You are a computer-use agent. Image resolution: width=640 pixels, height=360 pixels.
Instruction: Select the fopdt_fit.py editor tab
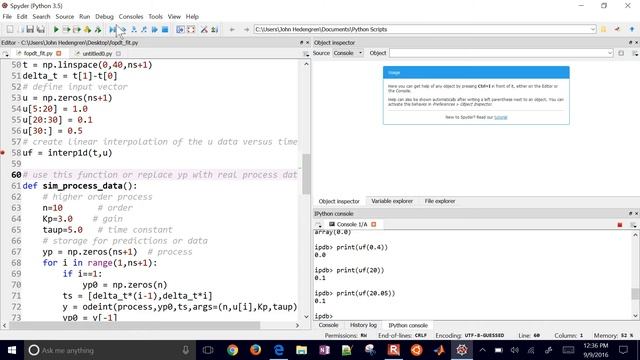coord(38,53)
